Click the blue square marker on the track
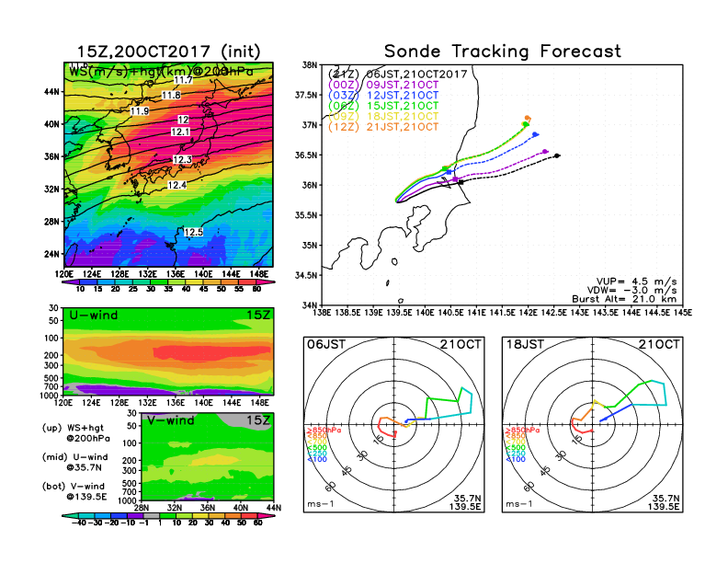Viewport: 728px width, 563px height. (x=449, y=172)
